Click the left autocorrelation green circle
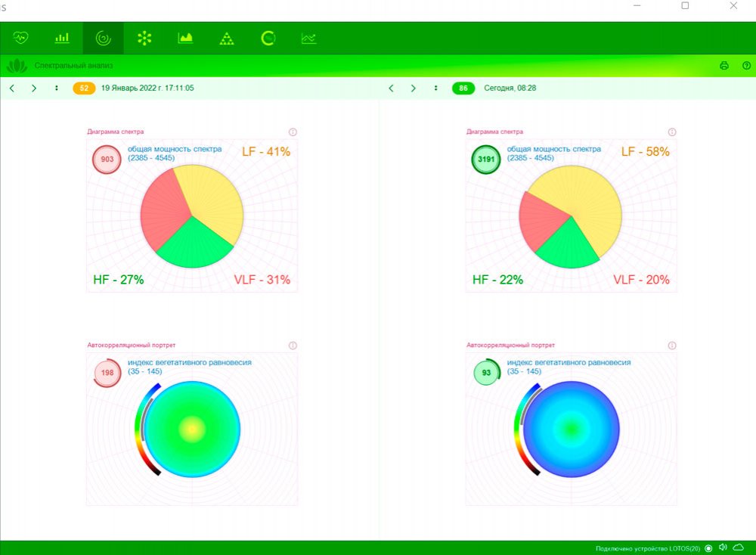 coord(192,429)
